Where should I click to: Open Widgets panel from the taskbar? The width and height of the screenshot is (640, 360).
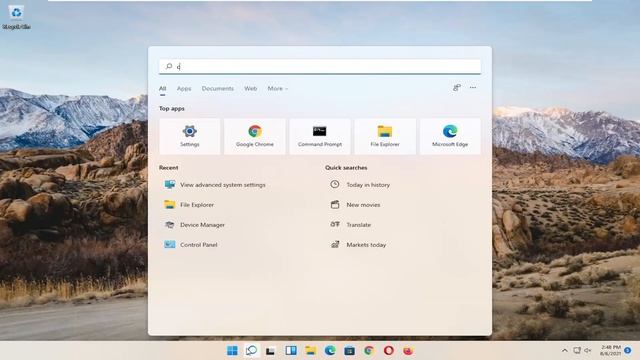tap(291, 351)
